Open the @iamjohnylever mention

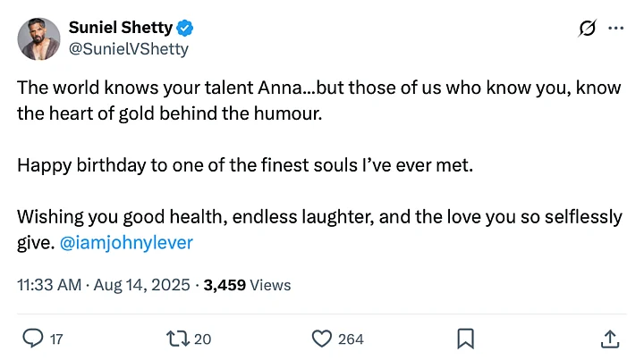click(x=125, y=242)
